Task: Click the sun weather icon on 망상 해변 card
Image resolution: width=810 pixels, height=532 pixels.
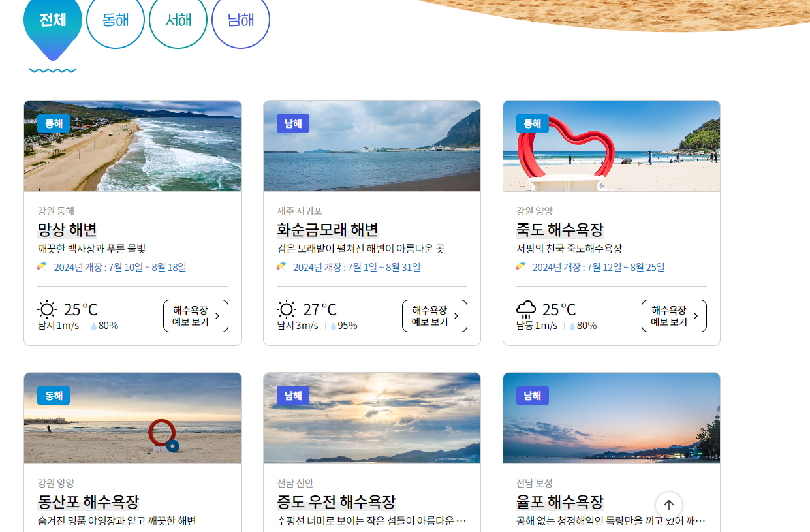Action: 48,309
